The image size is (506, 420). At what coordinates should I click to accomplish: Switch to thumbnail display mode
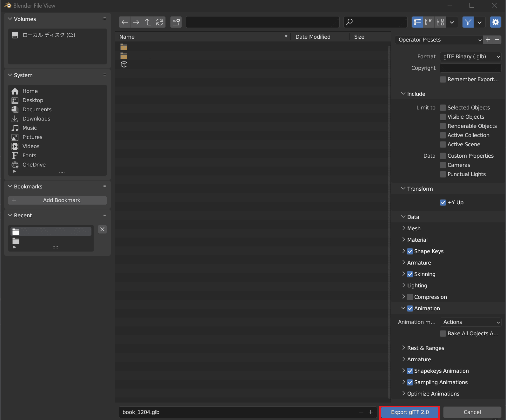(x=440, y=22)
